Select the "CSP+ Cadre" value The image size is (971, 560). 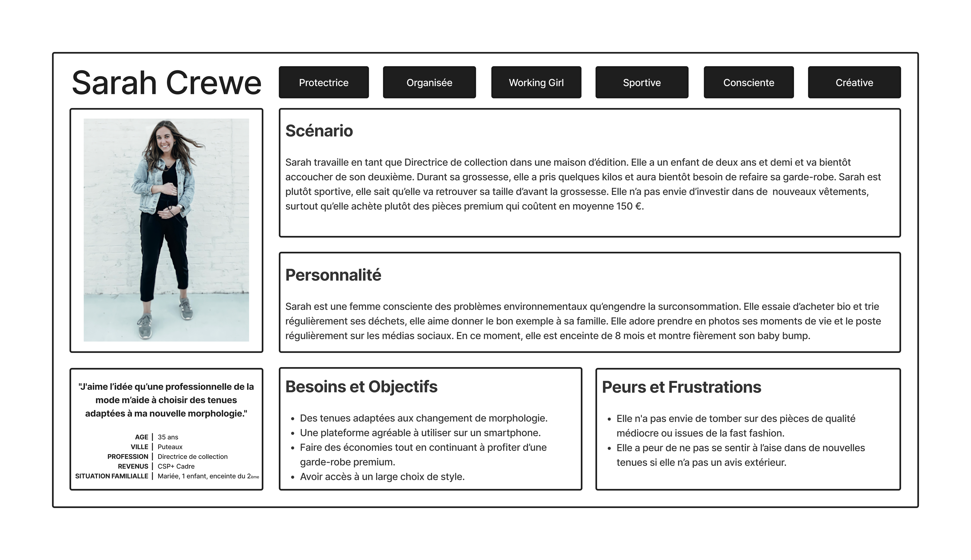pyautogui.click(x=176, y=466)
